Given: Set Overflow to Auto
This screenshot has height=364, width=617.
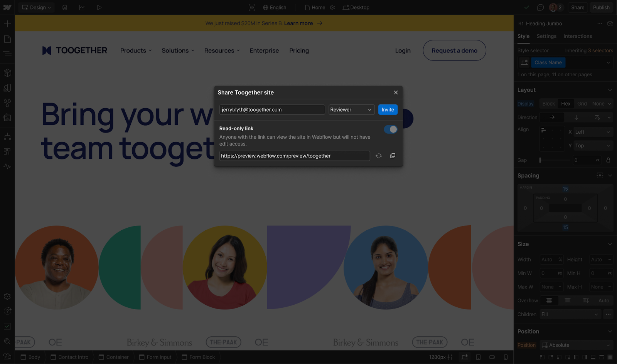Looking at the screenshot, I should pyautogui.click(x=604, y=300).
